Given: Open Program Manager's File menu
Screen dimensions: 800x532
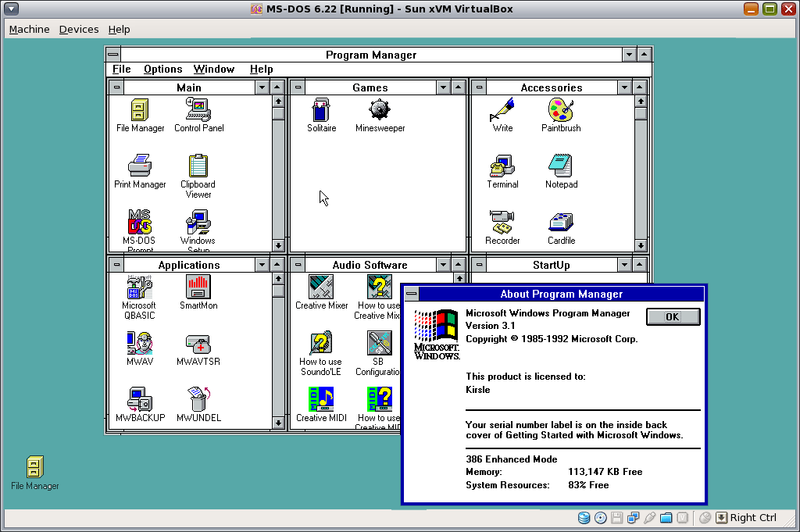Looking at the screenshot, I should pyautogui.click(x=121, y=69).
